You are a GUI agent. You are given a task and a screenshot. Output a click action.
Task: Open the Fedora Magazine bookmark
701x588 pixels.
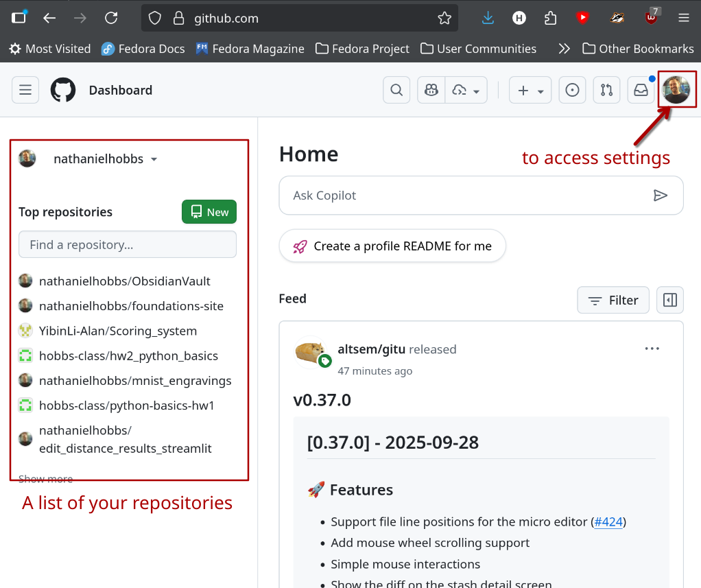[x=250, y=49]
